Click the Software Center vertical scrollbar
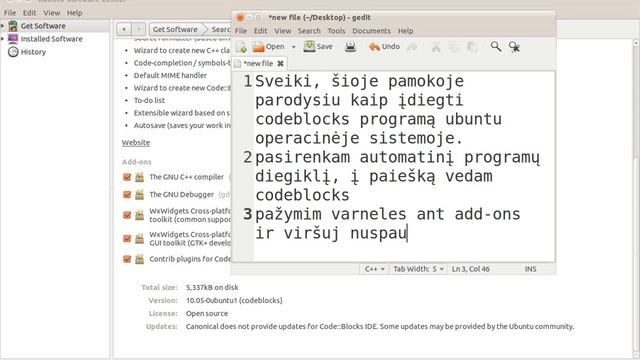640x360 pixels. (x=636, y=199)
